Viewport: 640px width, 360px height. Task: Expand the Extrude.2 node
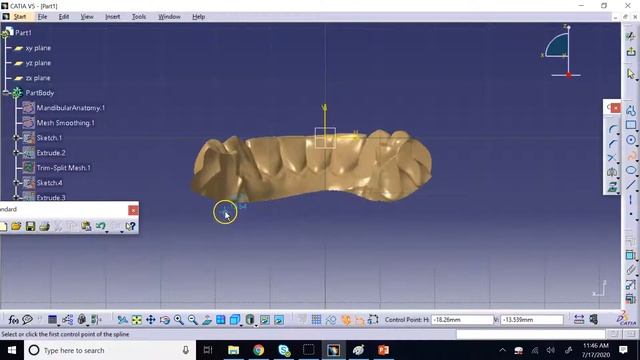(x=16, y=153)
